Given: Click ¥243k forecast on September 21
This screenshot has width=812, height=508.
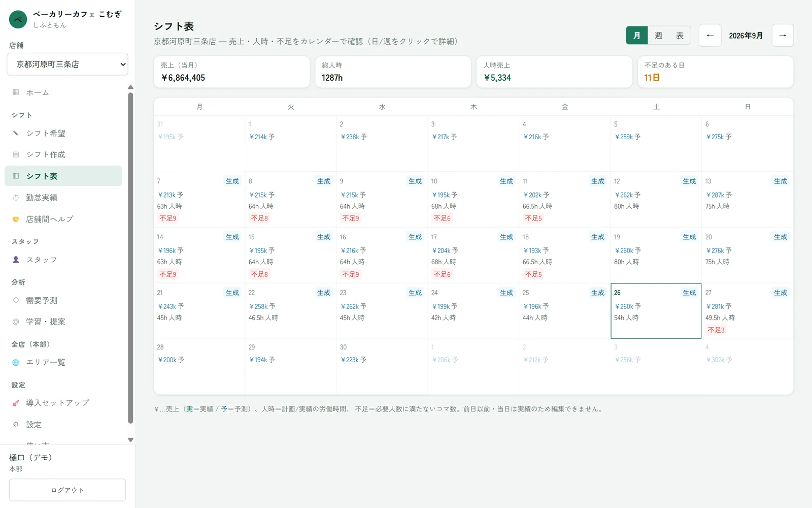Looking at the screenshot, I should click(x=171, y=307).
